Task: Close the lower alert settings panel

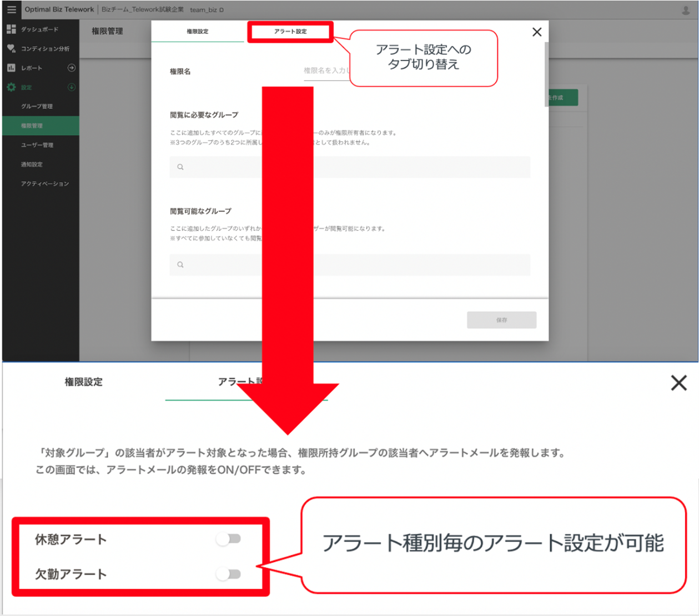Action: [x=678, y=383]
